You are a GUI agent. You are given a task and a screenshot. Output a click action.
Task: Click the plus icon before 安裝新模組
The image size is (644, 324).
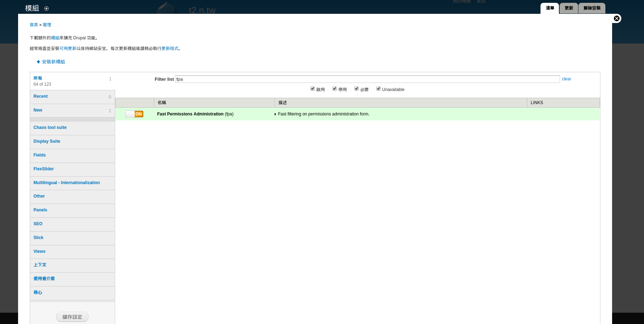[38, 62]
